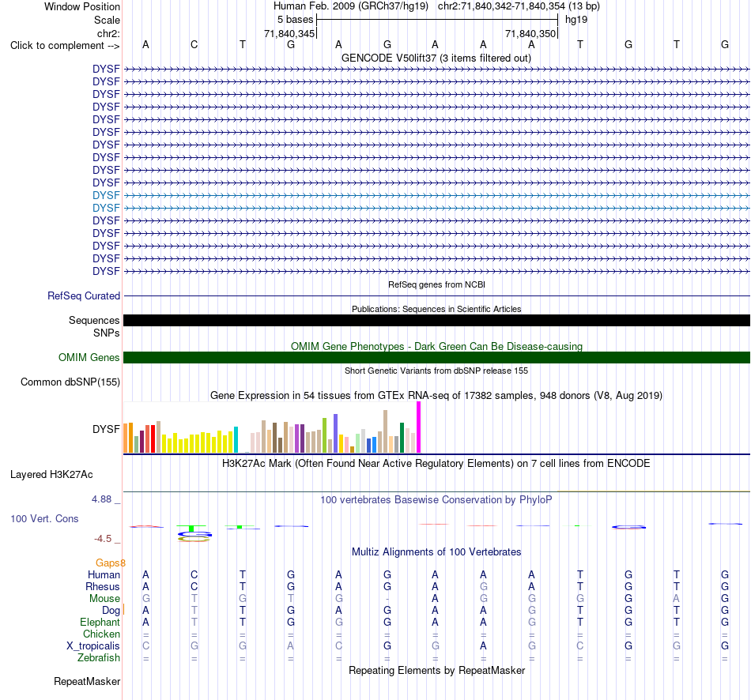Select the 'Window Position' track label
Viewport: 751px width, 700px height.
(82, 6)
